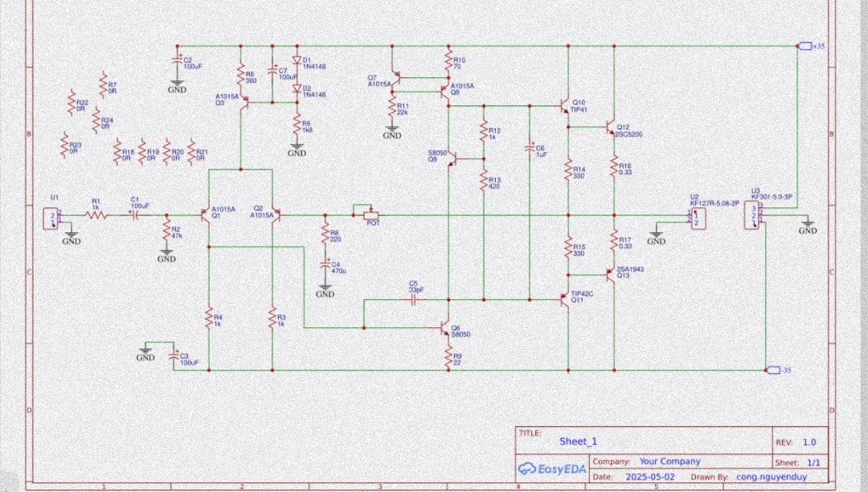Select diode D1 1N4148
The image size is (868, 492).
[297, 59]
